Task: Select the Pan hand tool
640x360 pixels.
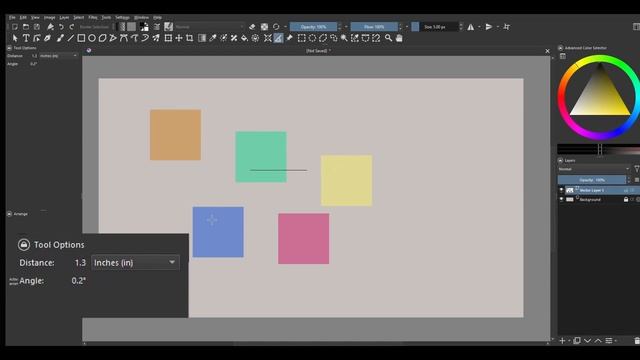Action: [x=399, y=38]
